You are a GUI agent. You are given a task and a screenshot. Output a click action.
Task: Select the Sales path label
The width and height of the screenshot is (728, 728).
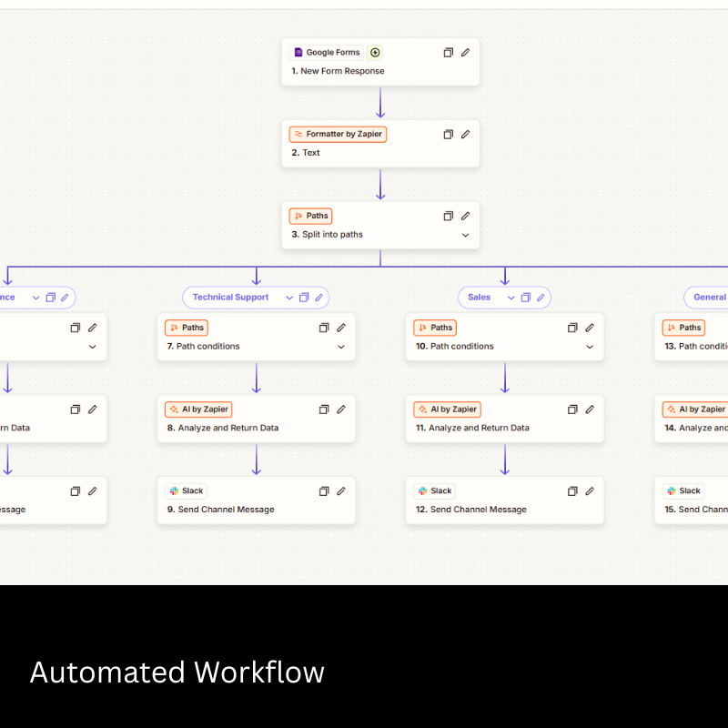click(x=479, y=298)
